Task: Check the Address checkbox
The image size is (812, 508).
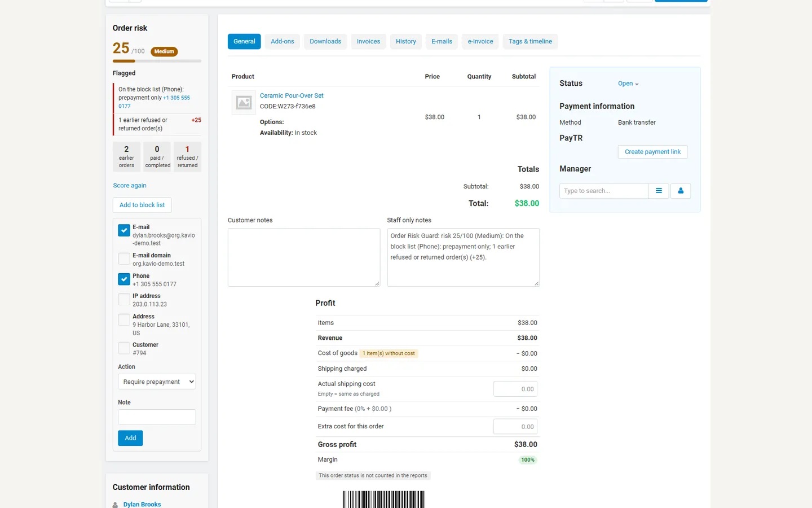Action: (124, 320)
